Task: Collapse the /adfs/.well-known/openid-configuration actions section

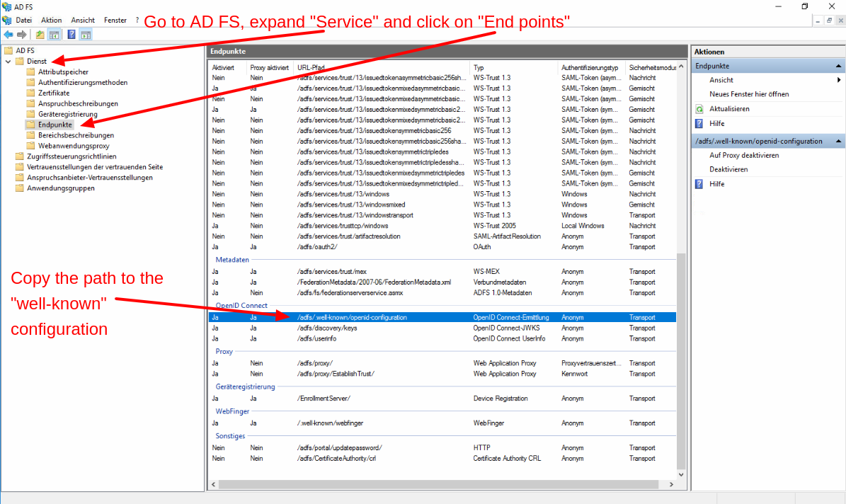Action: pos(838,142)
